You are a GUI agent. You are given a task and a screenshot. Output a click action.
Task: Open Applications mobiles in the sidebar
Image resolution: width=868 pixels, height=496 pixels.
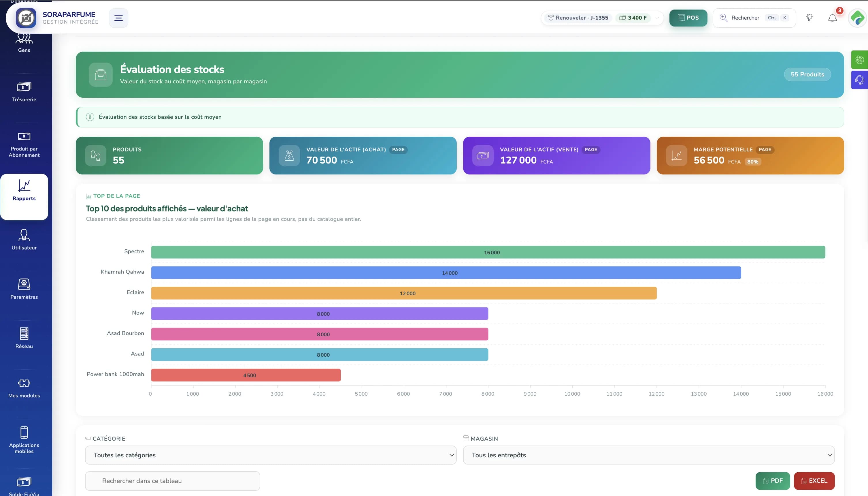[x=24, y=440]
